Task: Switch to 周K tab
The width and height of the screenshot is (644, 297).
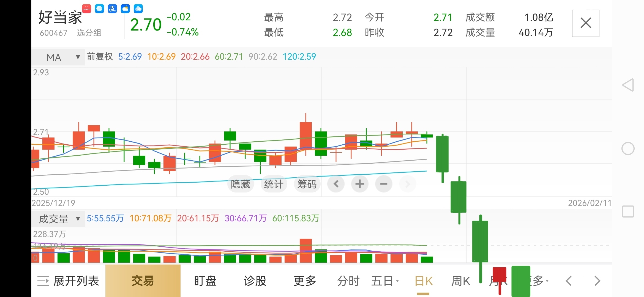Action: [461, 281]
